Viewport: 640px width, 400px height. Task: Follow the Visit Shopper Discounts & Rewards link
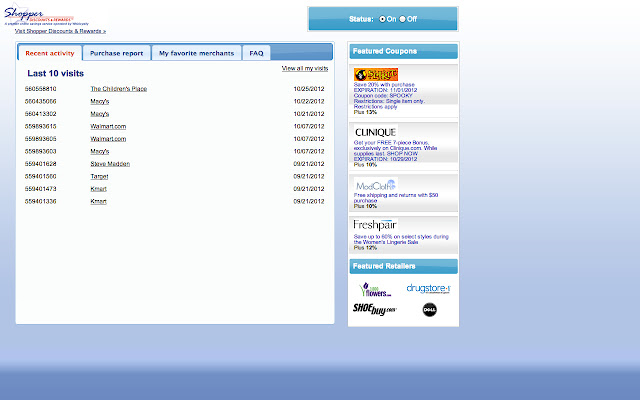coord(61,32)
